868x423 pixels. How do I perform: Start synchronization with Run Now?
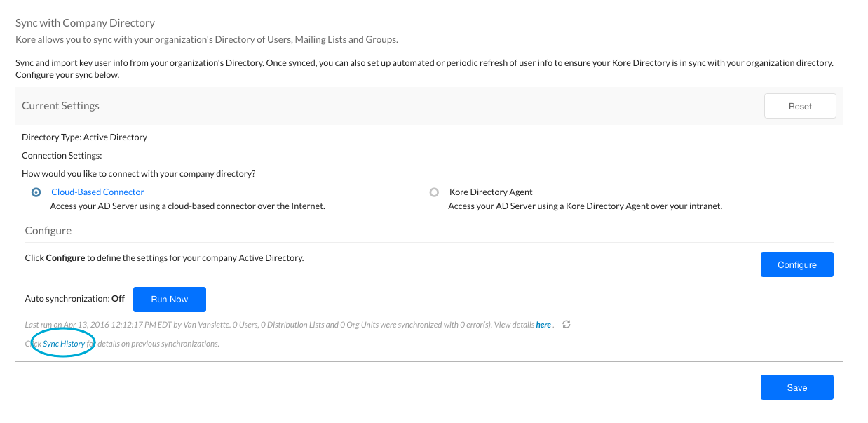tap(170, 299)
